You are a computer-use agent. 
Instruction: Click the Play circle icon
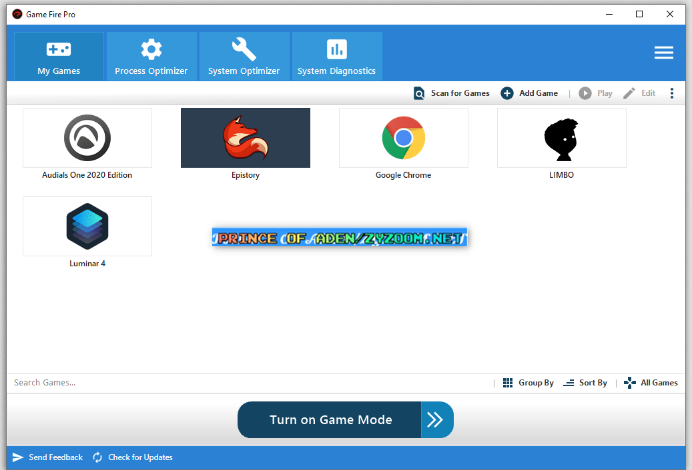[x=585, y=93]
